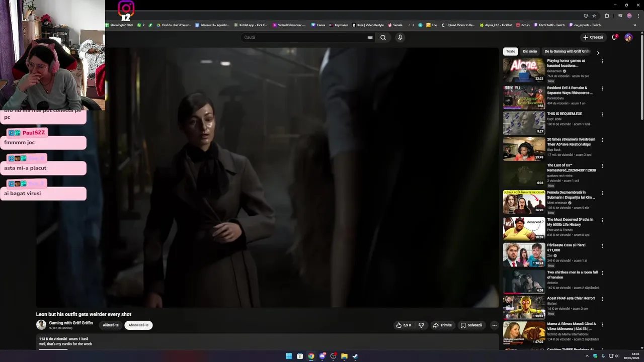The image size is (644, 362).
Task: Open options for Playing horror games video
Action: click(602, 61)
